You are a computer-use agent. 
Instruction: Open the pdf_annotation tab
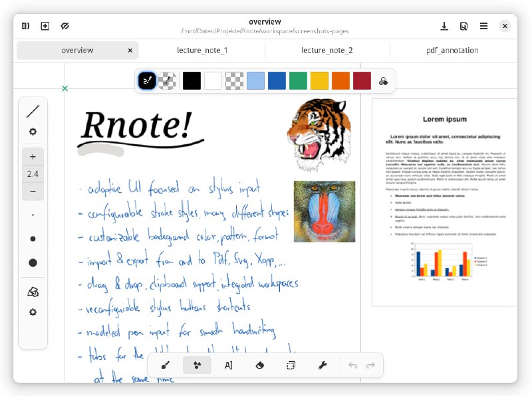pyautogui.click(x=452, y=50)
